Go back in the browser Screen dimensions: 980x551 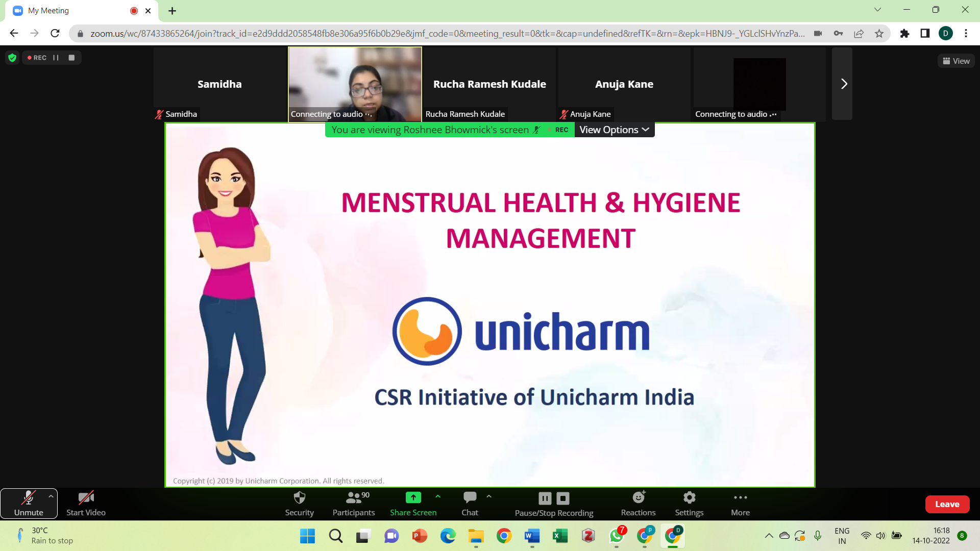[14, 34]
